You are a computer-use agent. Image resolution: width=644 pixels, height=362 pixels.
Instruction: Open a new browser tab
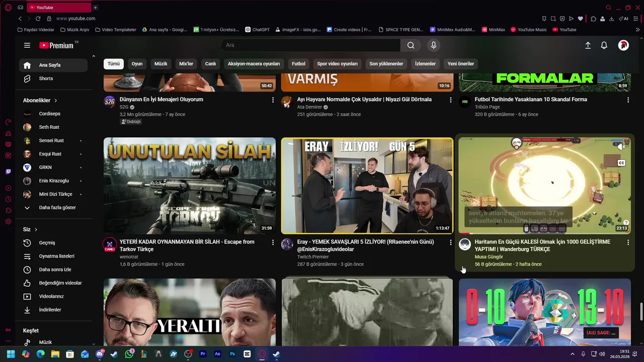tap(95, 8)
